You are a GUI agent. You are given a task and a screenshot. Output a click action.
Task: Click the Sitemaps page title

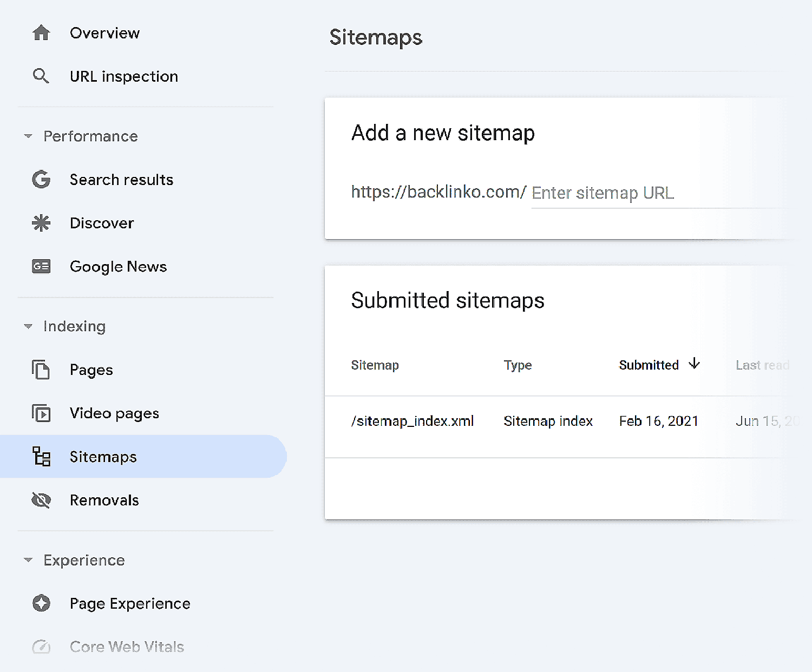(x=376, y=37)
